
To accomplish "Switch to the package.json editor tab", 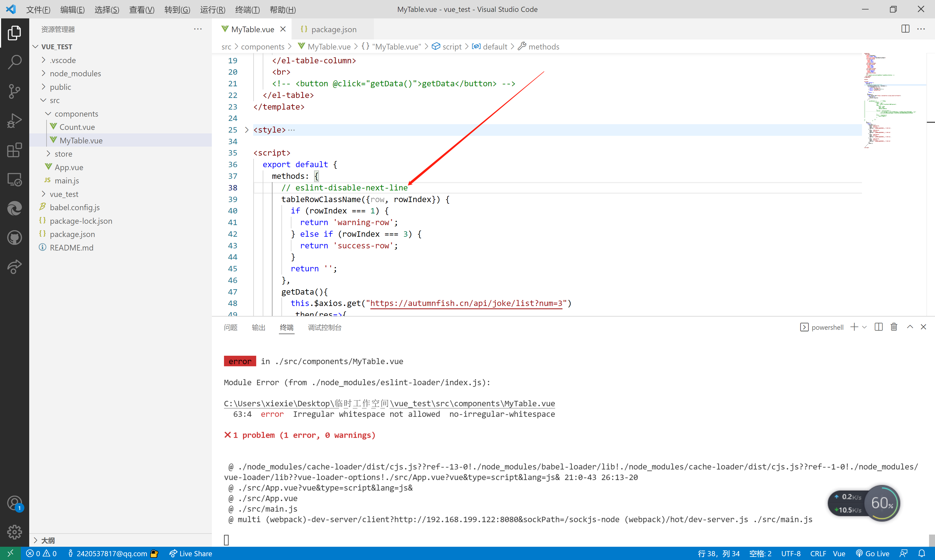I will coord(333,29).
